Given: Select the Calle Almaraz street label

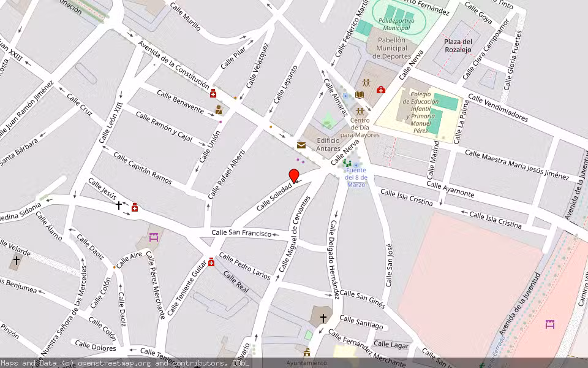Looking at the screenshot, I should pos(336,98).
